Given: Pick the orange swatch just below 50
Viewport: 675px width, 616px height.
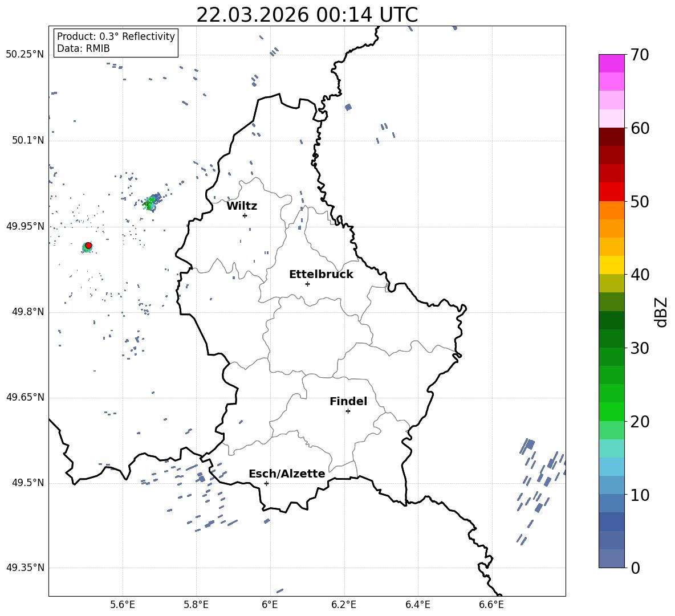Looking at the screenshot, I should (611, 210).
